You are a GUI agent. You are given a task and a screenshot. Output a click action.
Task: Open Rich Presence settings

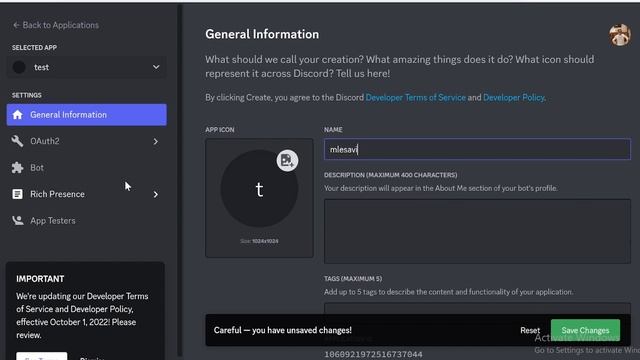87,194
